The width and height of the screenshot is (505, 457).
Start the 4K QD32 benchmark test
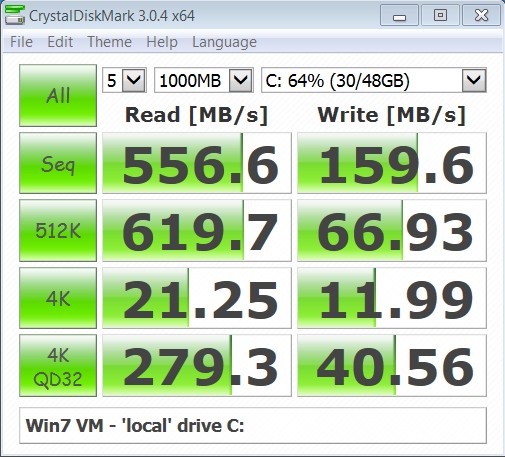[58, 365]
